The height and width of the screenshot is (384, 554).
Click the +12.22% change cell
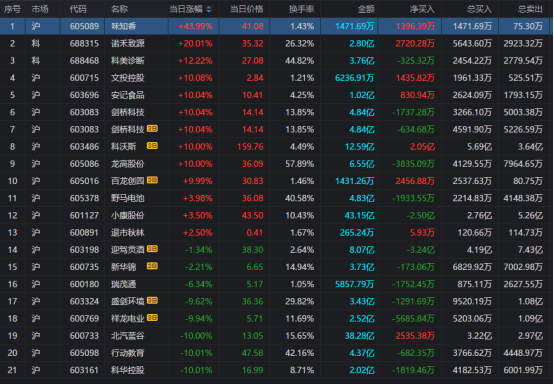point(195,61)
